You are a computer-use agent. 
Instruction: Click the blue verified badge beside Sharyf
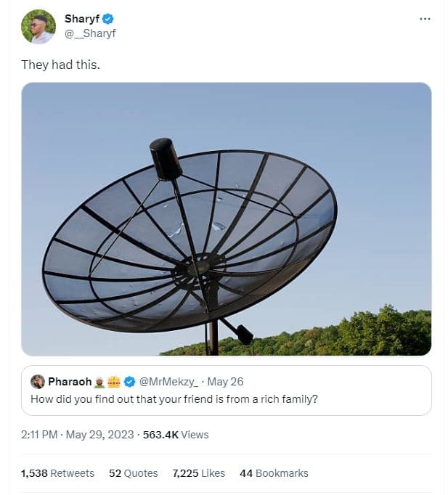(x=108, y=19)
